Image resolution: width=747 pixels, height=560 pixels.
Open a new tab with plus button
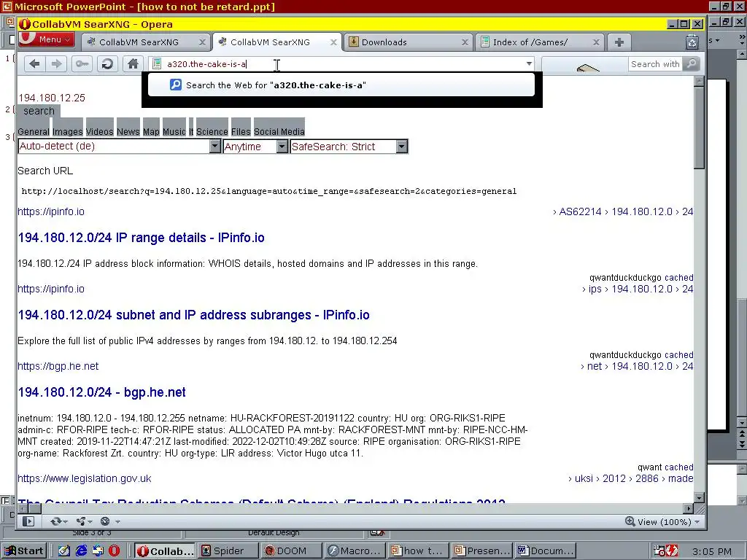click(619, 42)
